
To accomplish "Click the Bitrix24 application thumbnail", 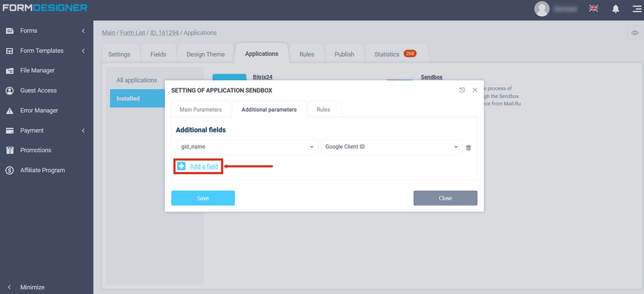I will click(x=229, y=77).
